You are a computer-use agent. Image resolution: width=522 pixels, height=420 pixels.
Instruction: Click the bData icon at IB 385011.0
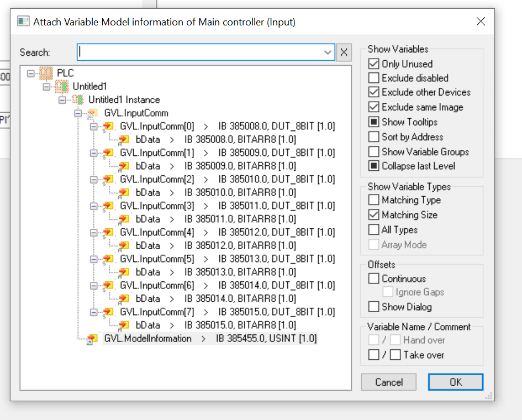click(x=124, y=219)
